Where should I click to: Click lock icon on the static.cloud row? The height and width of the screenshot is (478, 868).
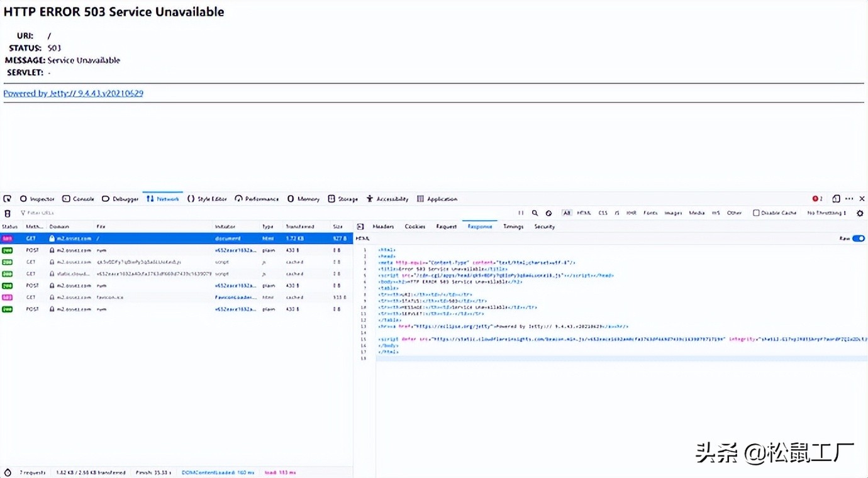(52, 274)
